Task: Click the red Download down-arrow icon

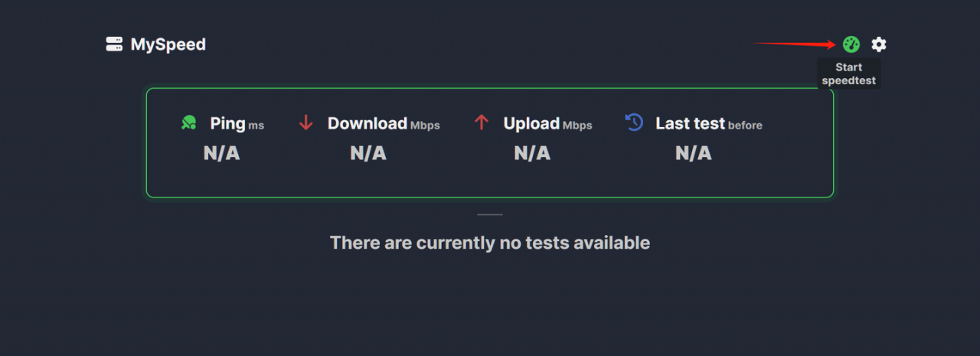Action: pos(306,122)
